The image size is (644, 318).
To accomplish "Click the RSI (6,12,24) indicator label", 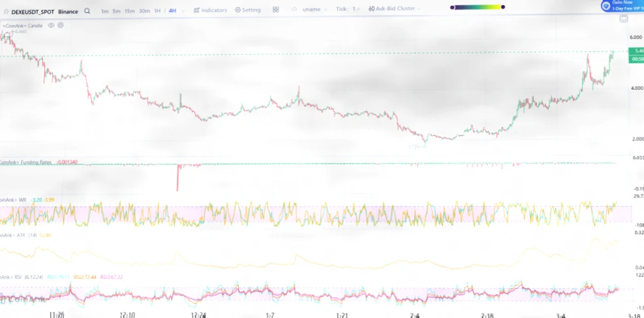I will (x=22, y=277).
